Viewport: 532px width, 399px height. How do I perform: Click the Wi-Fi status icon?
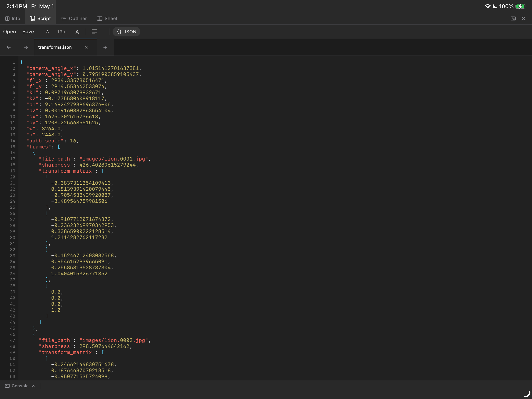[488, 6]
